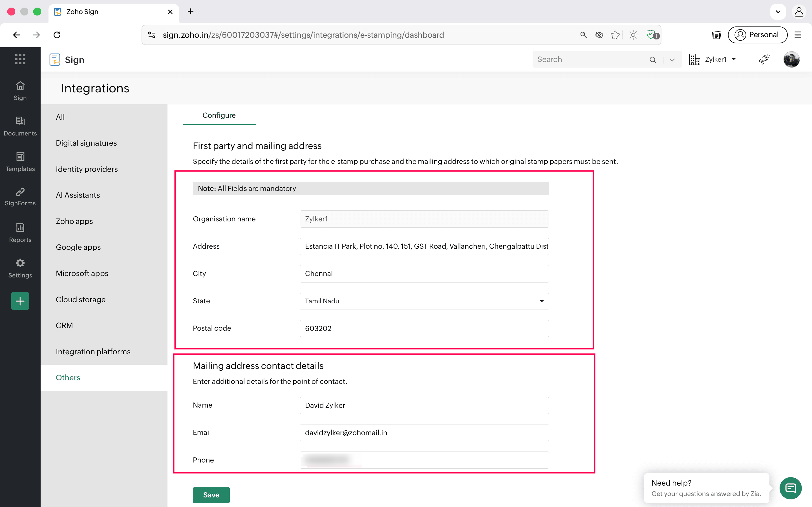Open Reports in the left sidebar
812x507 pixels.
click(x=20, y=233)
